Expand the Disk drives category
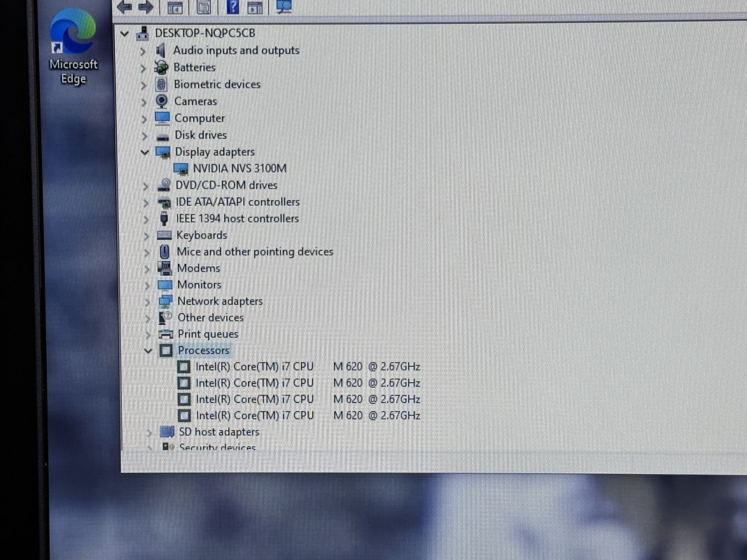The image size is (747, 560). point(144,136)
